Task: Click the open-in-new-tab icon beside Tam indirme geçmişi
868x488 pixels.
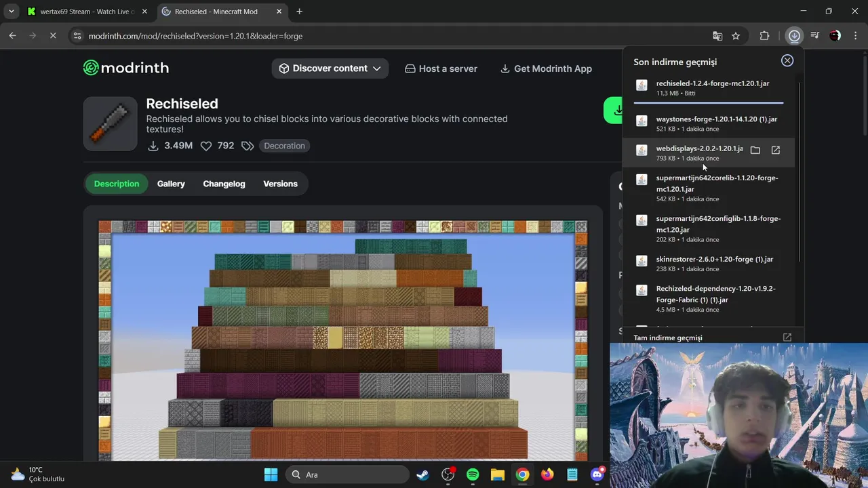Action: (x=787, y=338)
